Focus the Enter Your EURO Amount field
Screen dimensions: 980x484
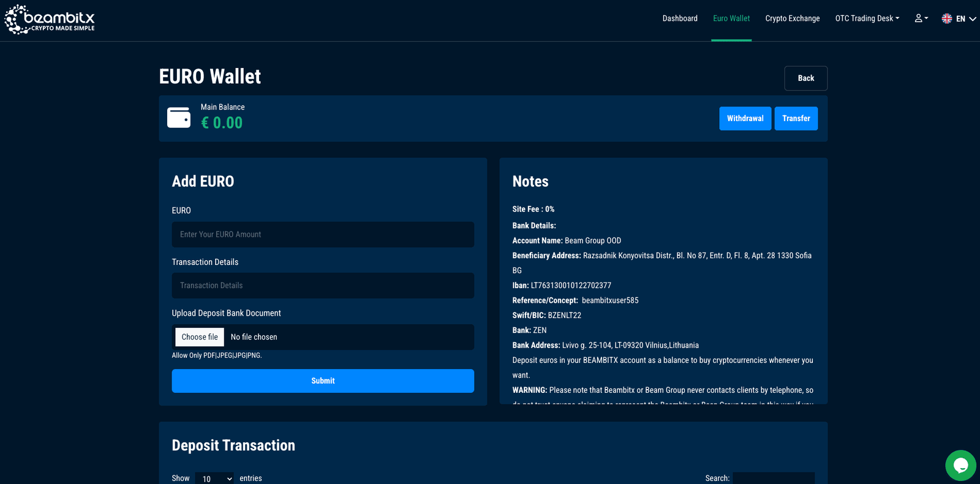323,234
